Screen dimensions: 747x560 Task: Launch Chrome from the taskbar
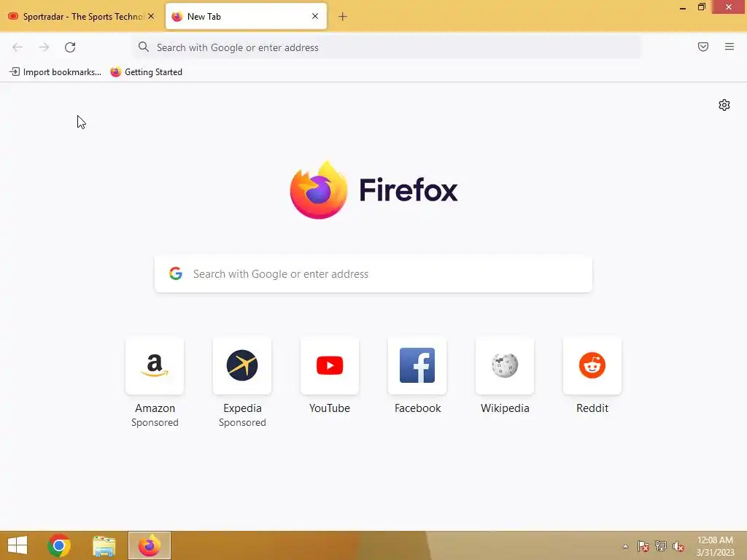click(x=59, y=545)
